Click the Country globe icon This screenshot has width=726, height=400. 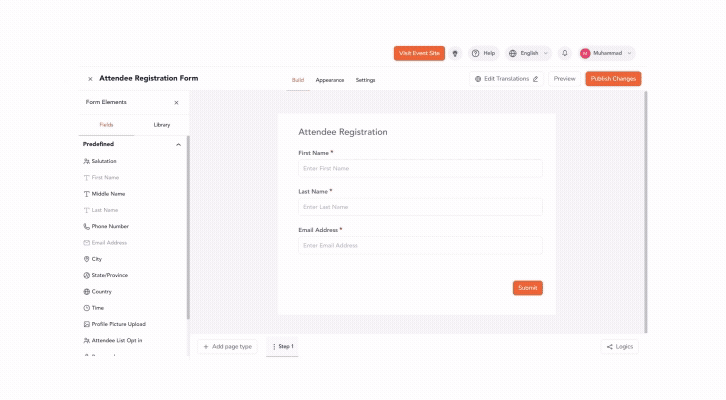click(x=86, y=292)
